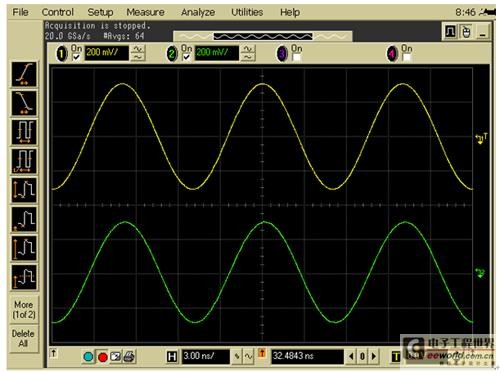Decrease channel 2 vertical scale arrow

(248, 57)
